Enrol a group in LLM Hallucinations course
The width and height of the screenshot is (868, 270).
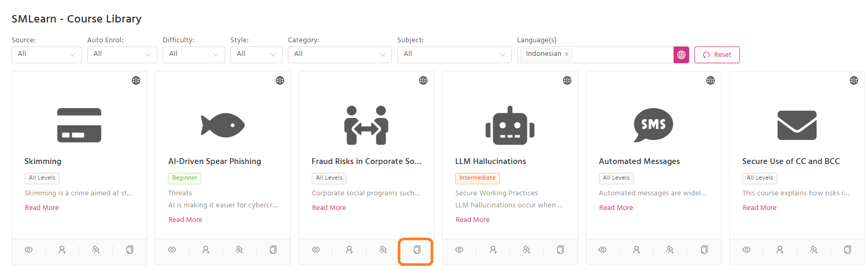click(x=527, y=250)
